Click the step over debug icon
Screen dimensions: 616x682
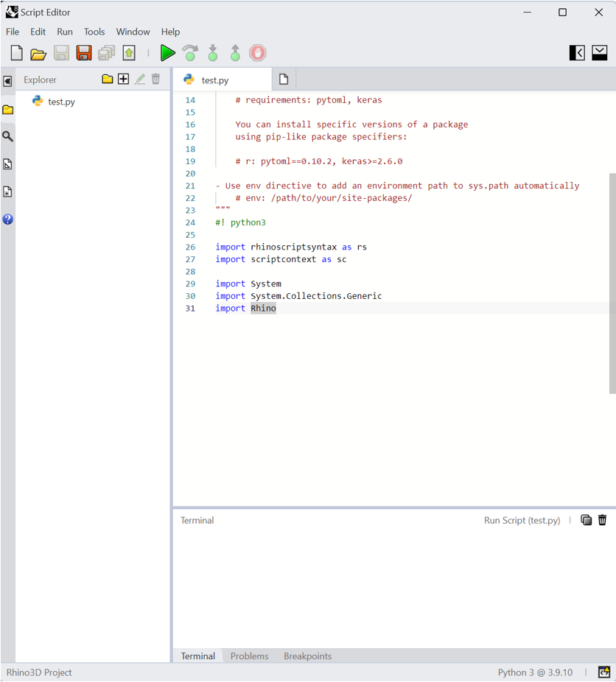pyautogui.click(x=191, y=53)
